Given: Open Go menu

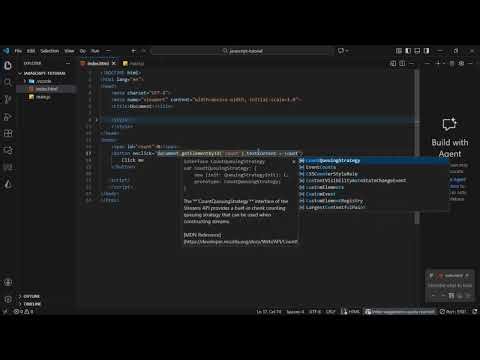Looking at the screenshot, I should point(83,51).
